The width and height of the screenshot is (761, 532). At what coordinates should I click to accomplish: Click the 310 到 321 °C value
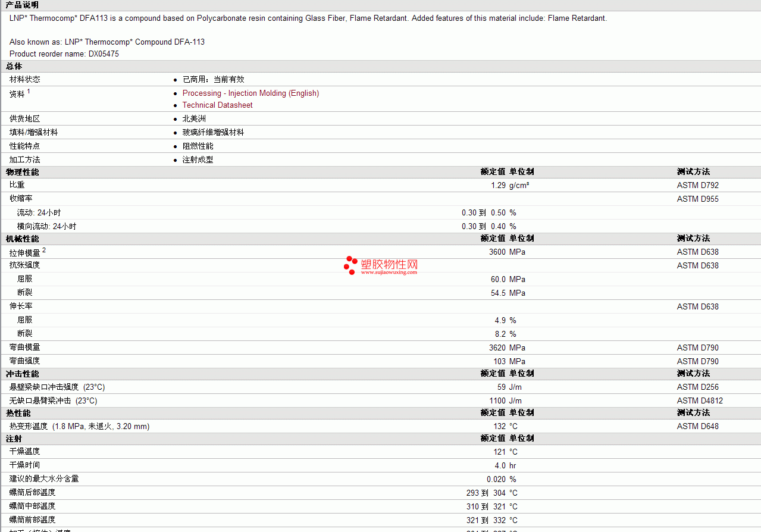point(492,506)
